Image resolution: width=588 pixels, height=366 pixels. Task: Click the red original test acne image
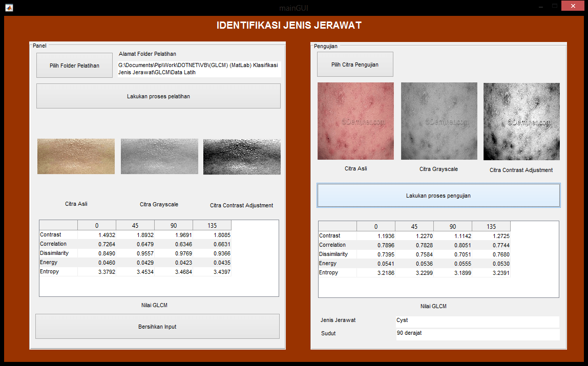[355, 121]
